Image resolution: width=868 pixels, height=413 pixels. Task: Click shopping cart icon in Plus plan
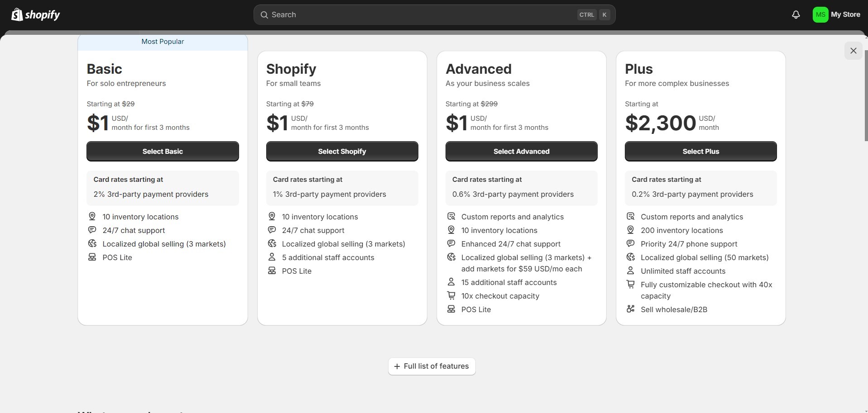coord(630,285)
